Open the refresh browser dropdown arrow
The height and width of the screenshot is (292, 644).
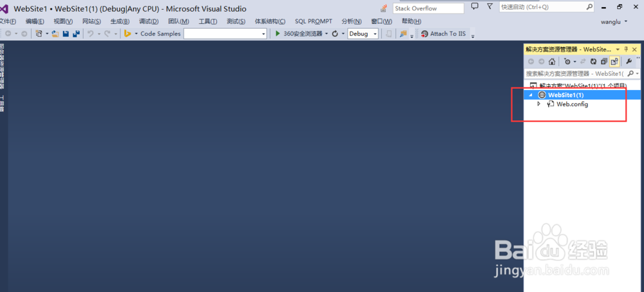(343, 33)
